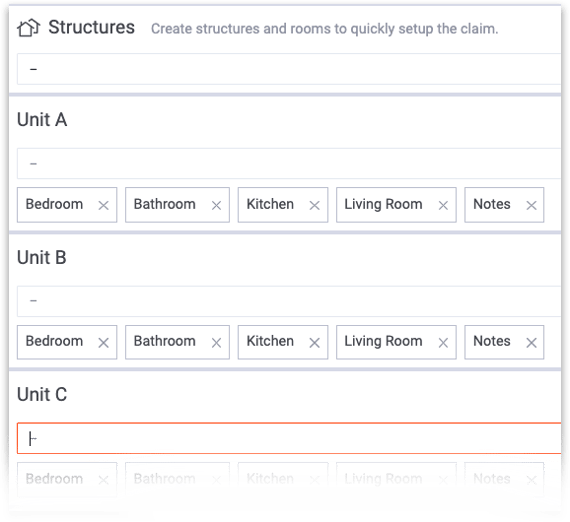The height and width of the screenshot is (522, 570).
Task: Click the Unit C heading
Action: pos(42,394)
